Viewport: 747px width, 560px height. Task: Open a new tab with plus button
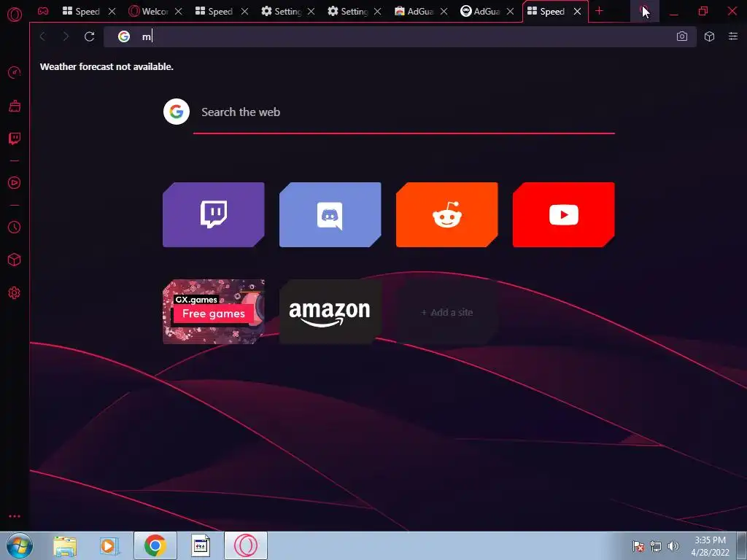600,11
